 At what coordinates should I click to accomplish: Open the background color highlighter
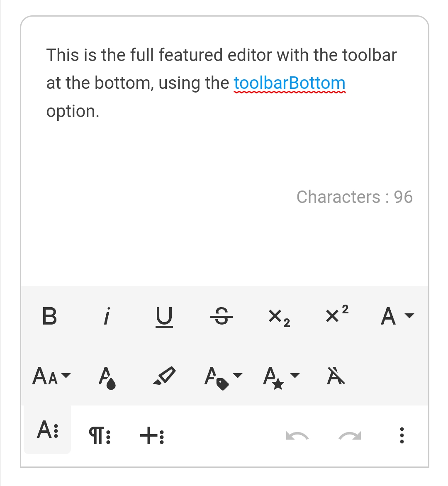[164, 376]
